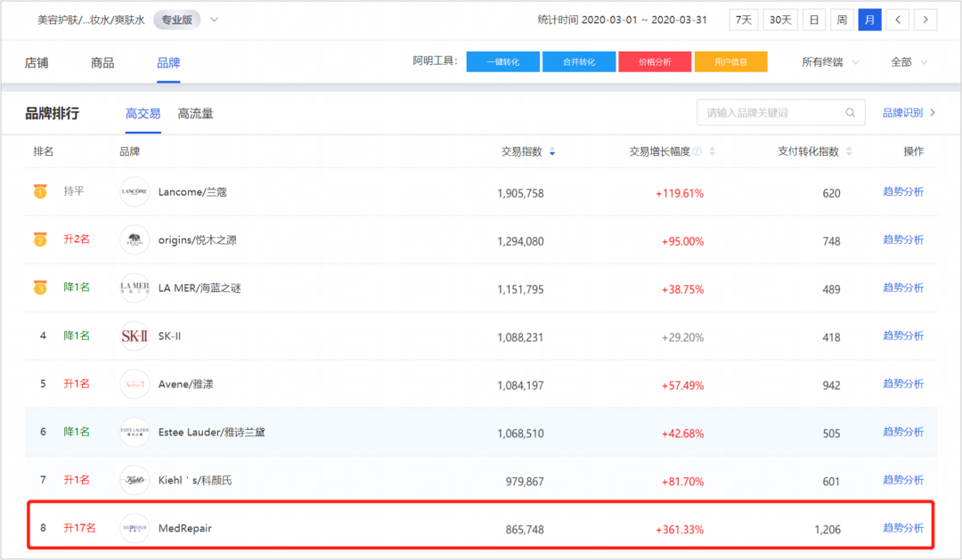
Task: Click the help icon beside 交易增长幅度
Action: (x=697, y=152)
